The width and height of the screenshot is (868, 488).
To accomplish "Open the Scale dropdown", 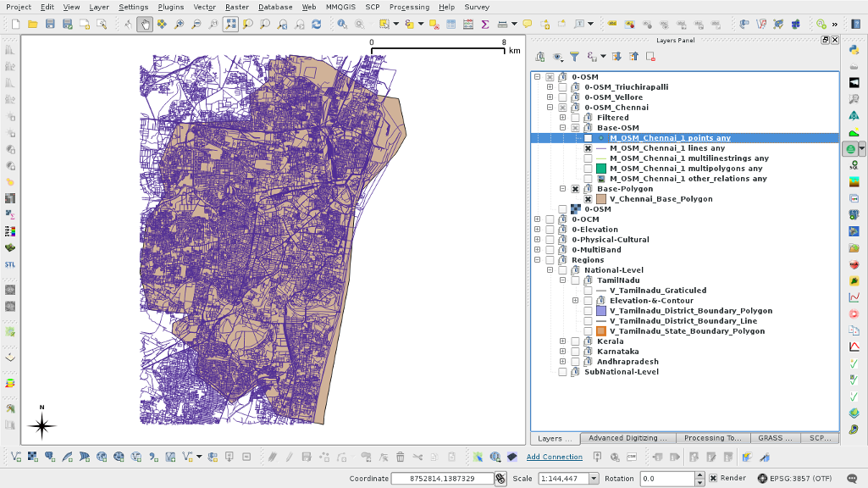I will (x=594, y=479).
